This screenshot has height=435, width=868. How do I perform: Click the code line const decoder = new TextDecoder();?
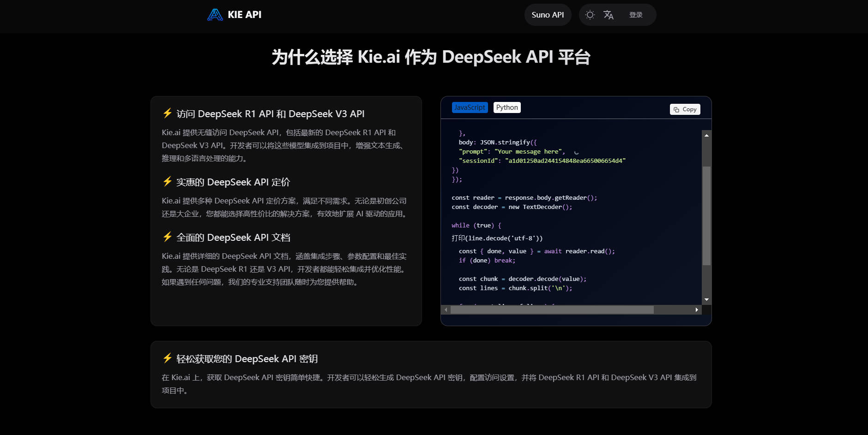point(512,207)
